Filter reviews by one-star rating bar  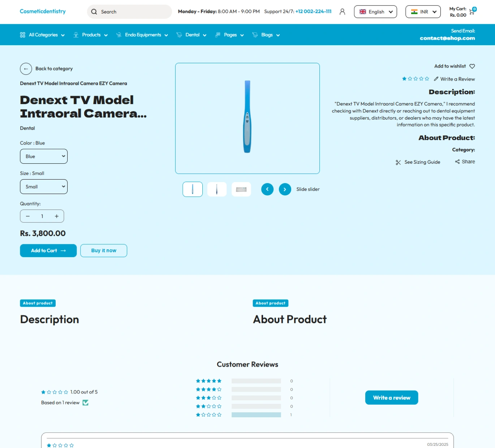pos(256,415)
